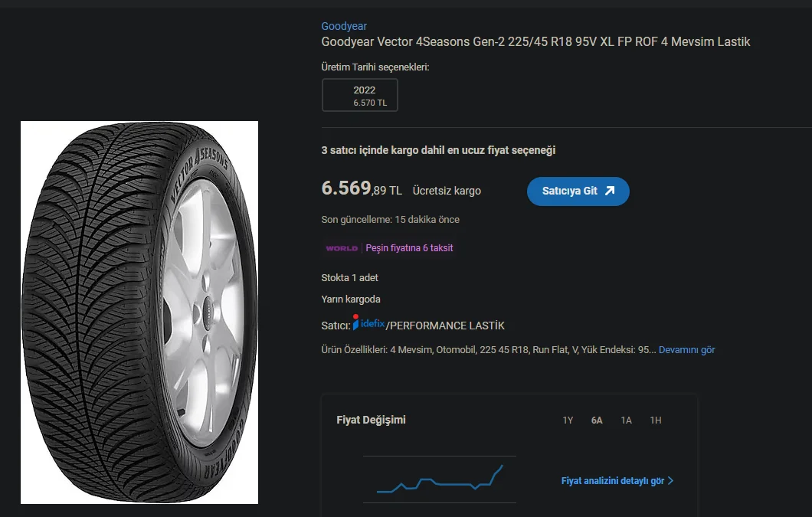Click the Fiyat Değişimi heading
This screenshot has width=812, height=517.
tap(371, 420)
